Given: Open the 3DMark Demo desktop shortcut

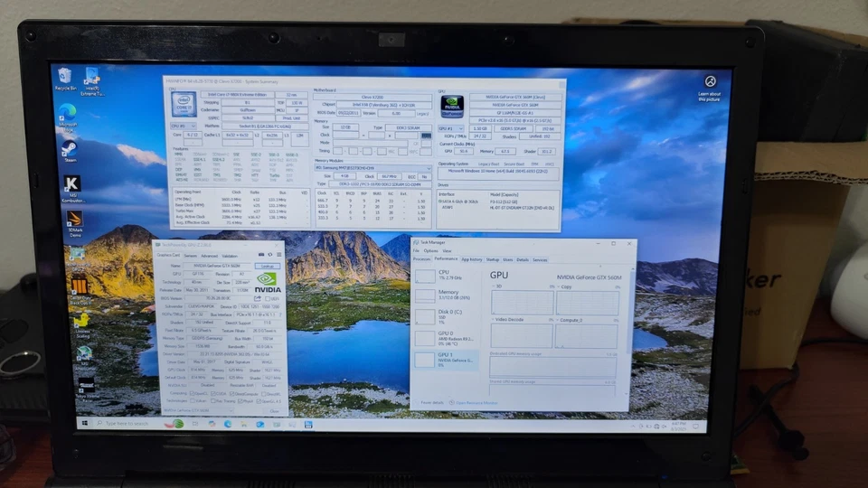Looking at the screenshot, I should tap(75, 223).
